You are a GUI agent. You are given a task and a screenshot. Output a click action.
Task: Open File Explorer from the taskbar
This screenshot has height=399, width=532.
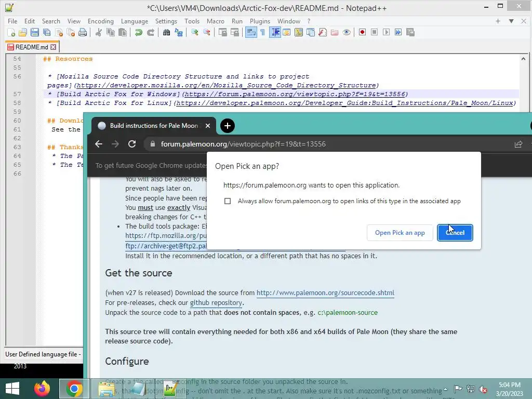(x=106, y=389)
